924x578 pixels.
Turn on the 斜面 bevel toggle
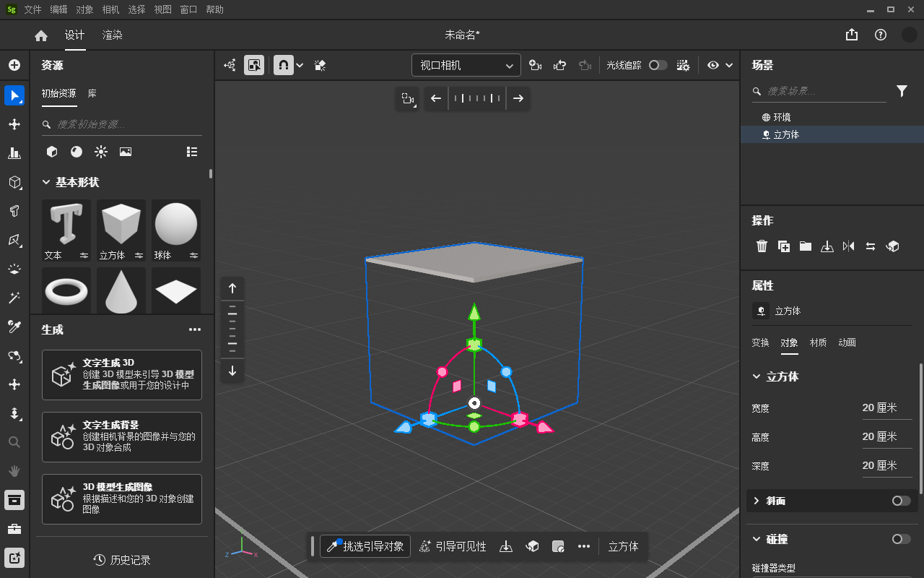click(x=899, y=501)
